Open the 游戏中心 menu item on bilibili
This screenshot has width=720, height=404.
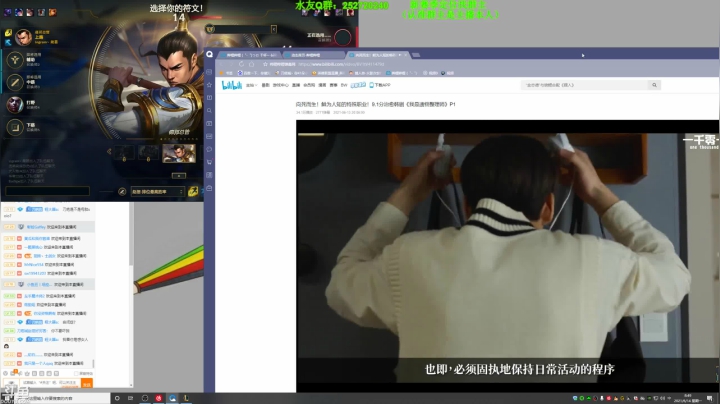(281, 85)
